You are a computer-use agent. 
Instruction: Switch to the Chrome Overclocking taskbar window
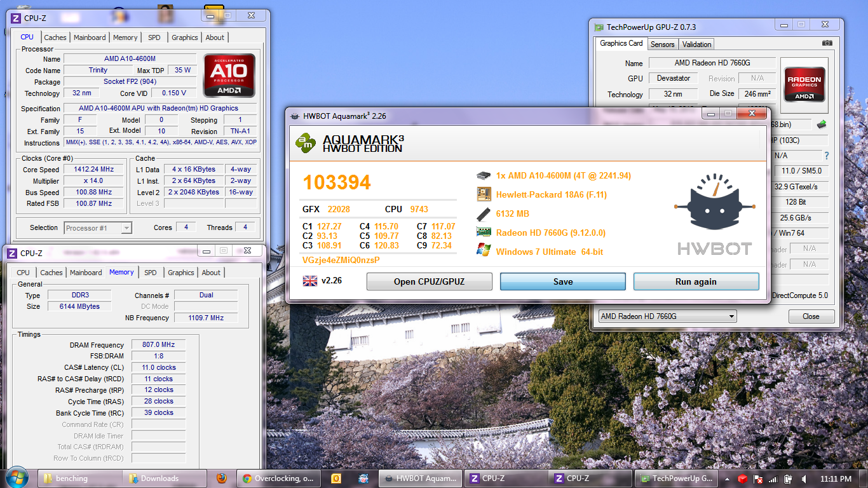pyautogui.click(x=278, y=478)
